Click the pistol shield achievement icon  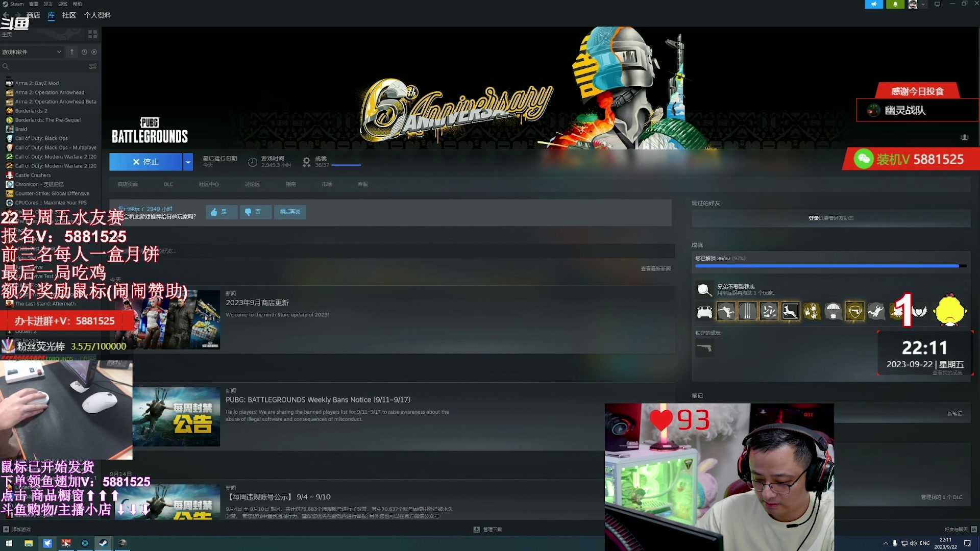[855, 311]
